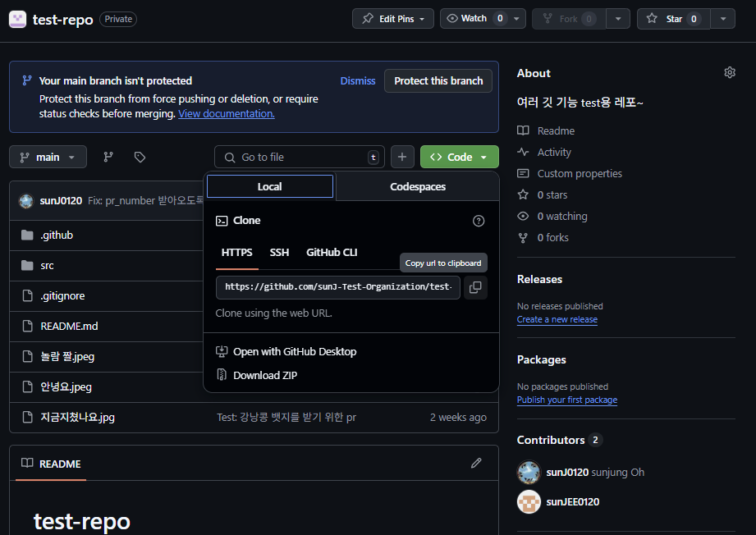Open the View documentation link
This screenshot has width=756, height=535.
(227, 114)
